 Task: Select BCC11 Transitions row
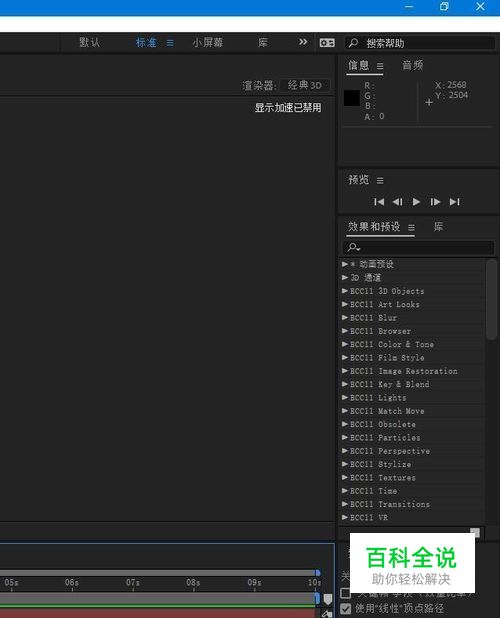tap(412, 504)
